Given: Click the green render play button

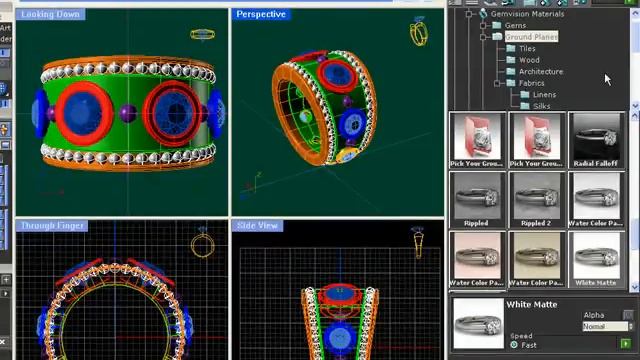Looking at the screenshot, I should click(625, 344).
